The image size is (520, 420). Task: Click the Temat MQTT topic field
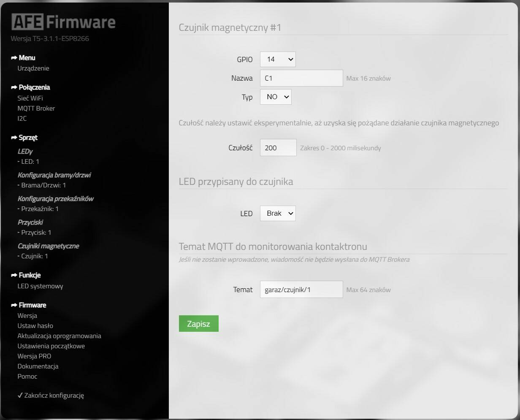click(301, 290)
